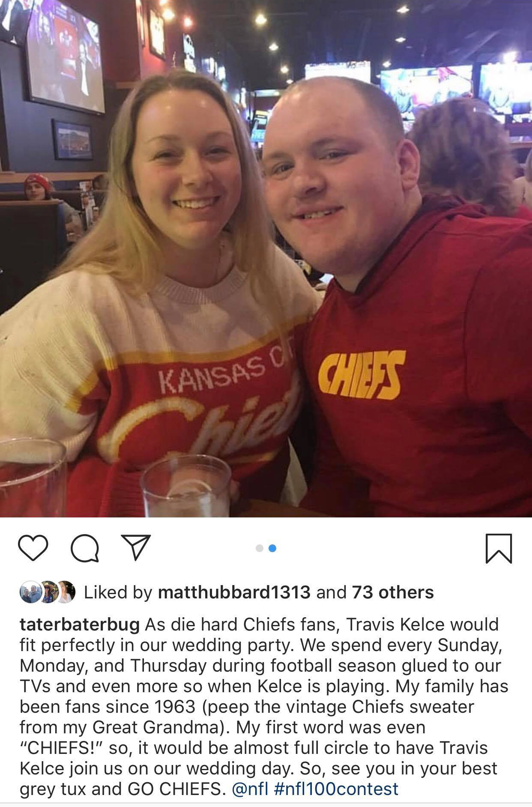This screenshot has height=807, width=532.
Task: Select the active blue carousel dot
Action: 272,548
